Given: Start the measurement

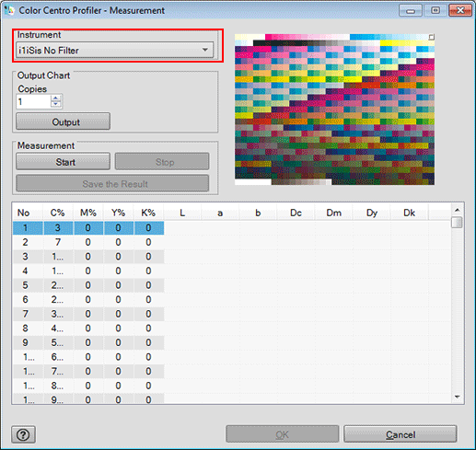Looking at the screenshot, I should point(63,162).
